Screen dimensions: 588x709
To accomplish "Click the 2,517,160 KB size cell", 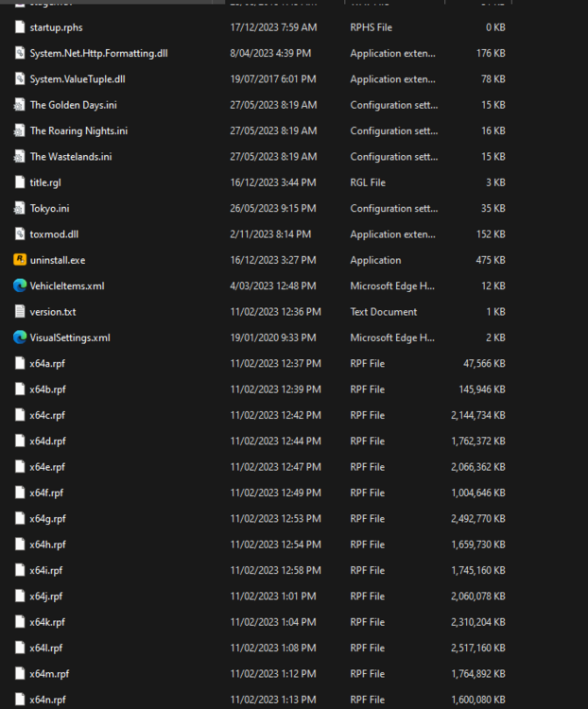I will coord(478,648).
